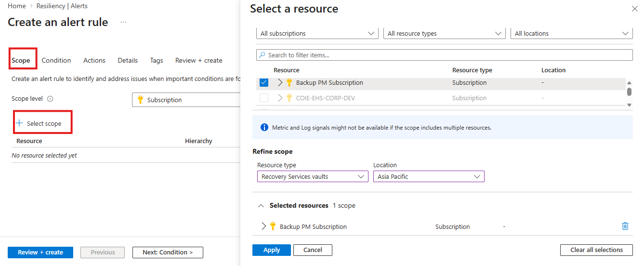
Task: Click key icon in Selected resources entry
Action: coord(273,226)
